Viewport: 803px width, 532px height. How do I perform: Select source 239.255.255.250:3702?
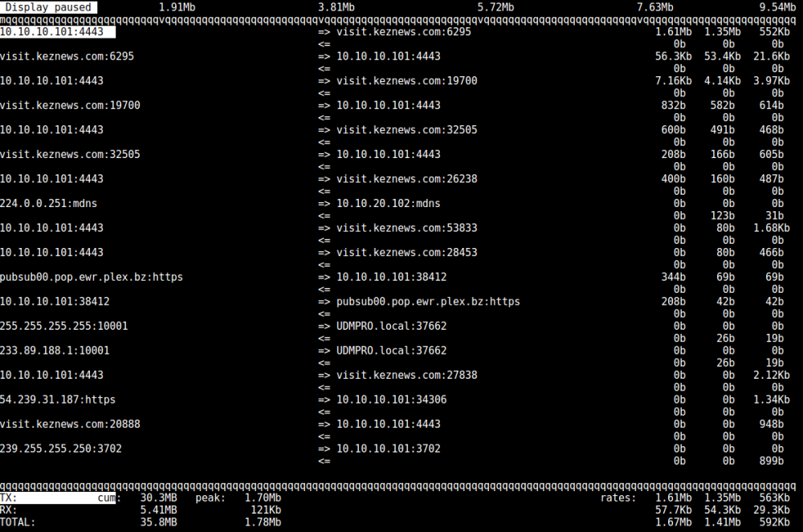tap(61, 449)
